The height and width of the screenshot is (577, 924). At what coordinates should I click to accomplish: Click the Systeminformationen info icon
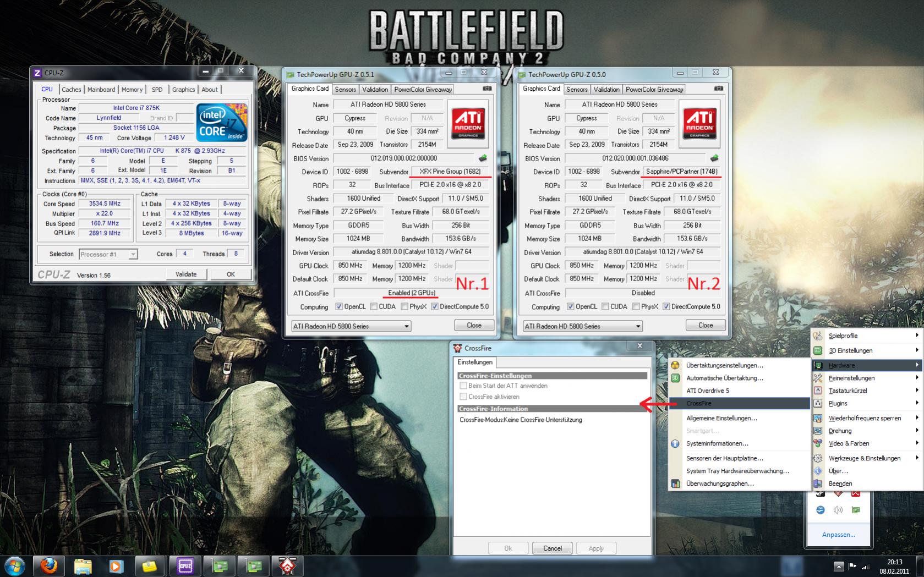(675, 443)
